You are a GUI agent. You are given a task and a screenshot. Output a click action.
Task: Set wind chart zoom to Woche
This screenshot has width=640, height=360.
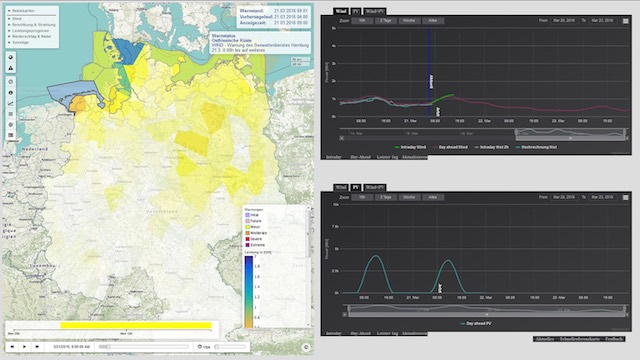[x=409, y=20]
